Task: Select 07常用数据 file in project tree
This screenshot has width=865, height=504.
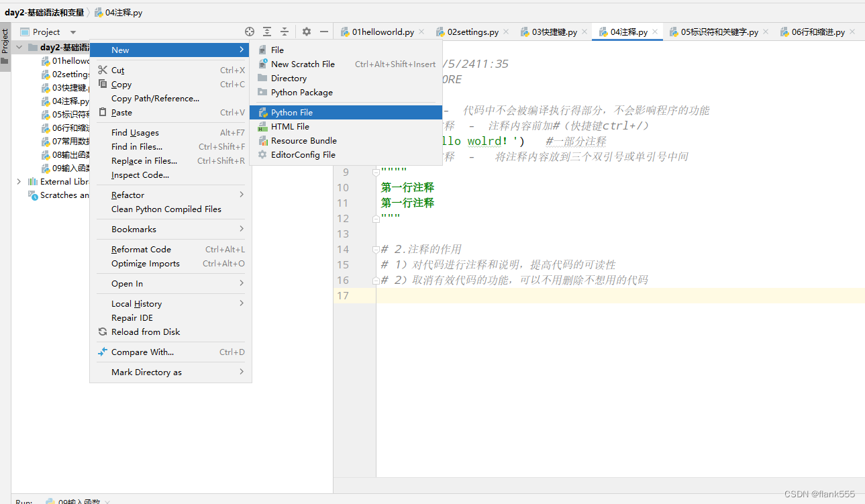Action: click(65, 141)
